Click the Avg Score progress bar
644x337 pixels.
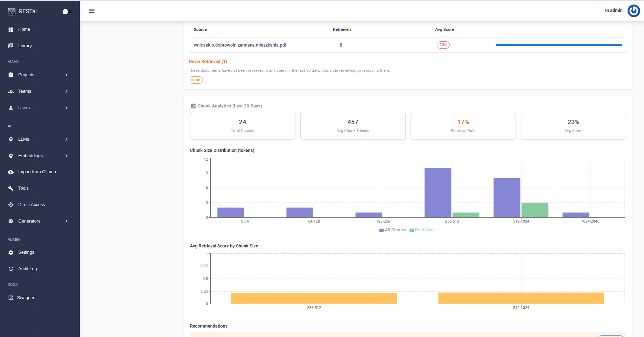(x=559, y=45)
